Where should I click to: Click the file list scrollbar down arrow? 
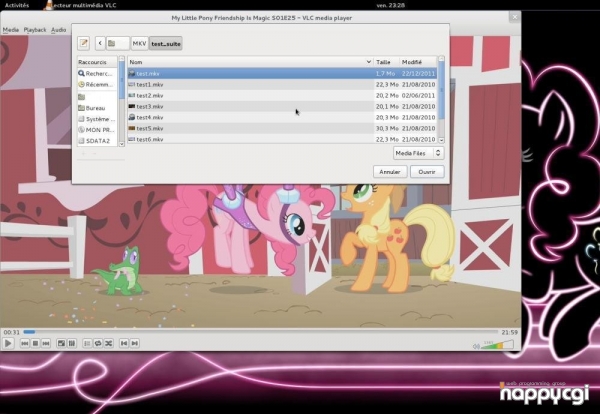tap(441, 140)
